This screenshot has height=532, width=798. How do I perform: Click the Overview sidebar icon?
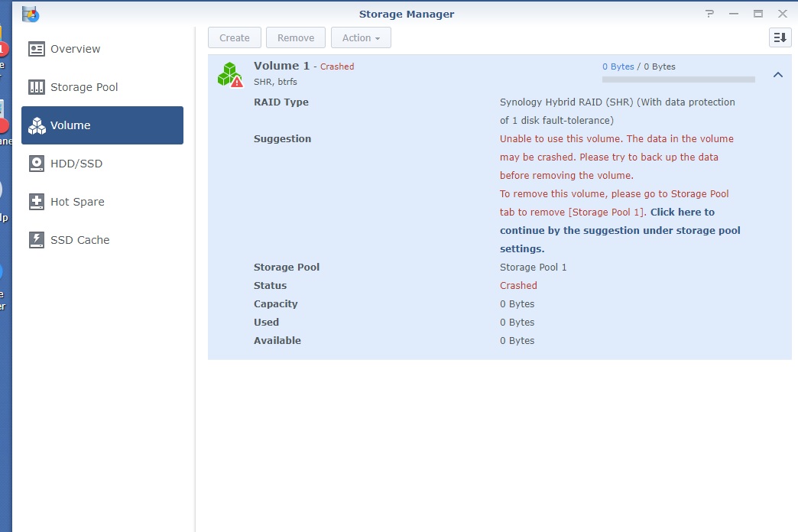click(x=37, y=49)
